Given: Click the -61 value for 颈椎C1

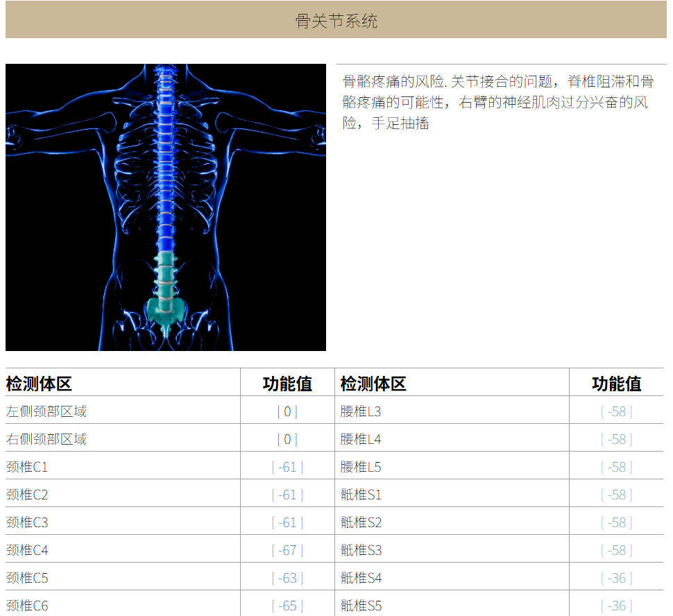Looking at the screenshot, I should pyautogui.click(x=287, y=467).
